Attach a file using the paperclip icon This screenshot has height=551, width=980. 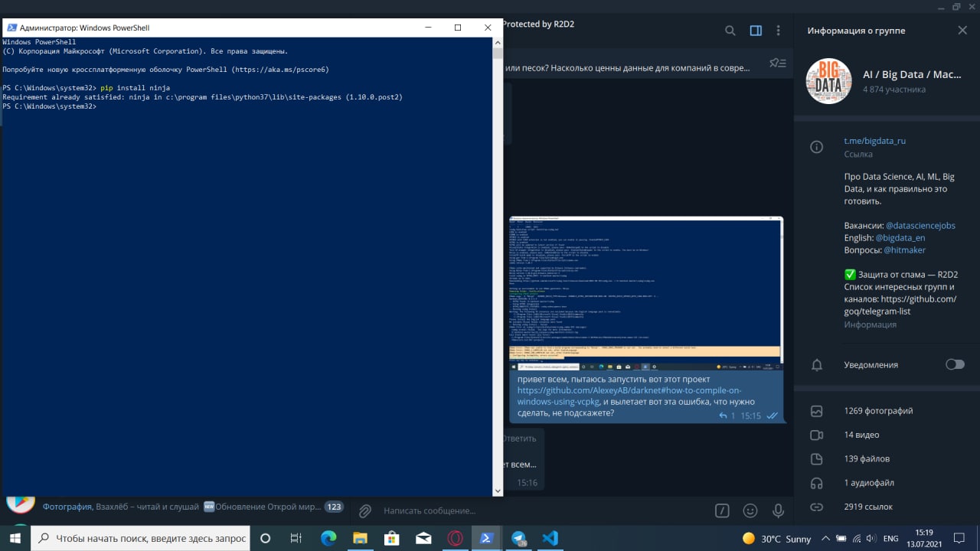pos(365,510)
